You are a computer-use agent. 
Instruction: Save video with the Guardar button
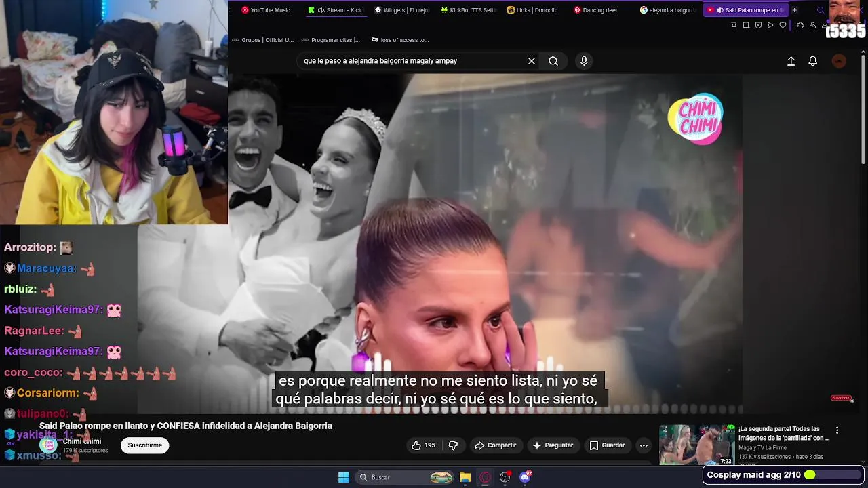click(x=607, y=445)
